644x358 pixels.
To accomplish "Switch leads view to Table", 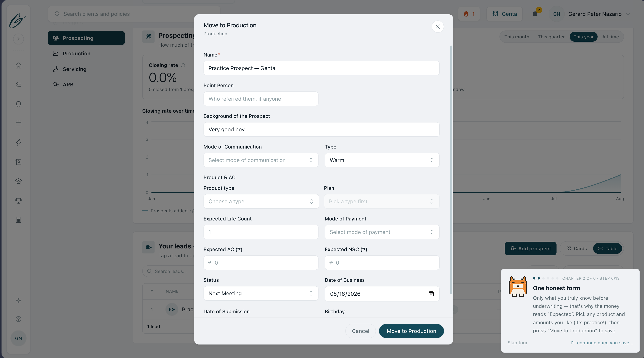I will pos(608,248).
